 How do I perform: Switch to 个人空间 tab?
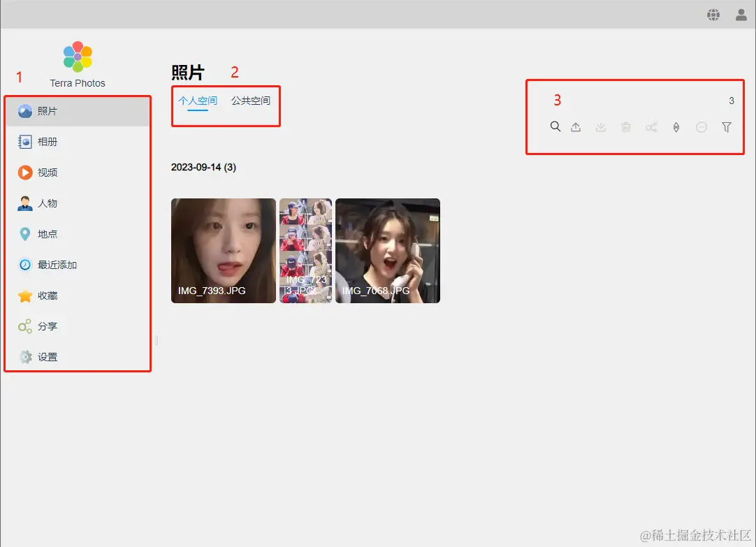198,101
